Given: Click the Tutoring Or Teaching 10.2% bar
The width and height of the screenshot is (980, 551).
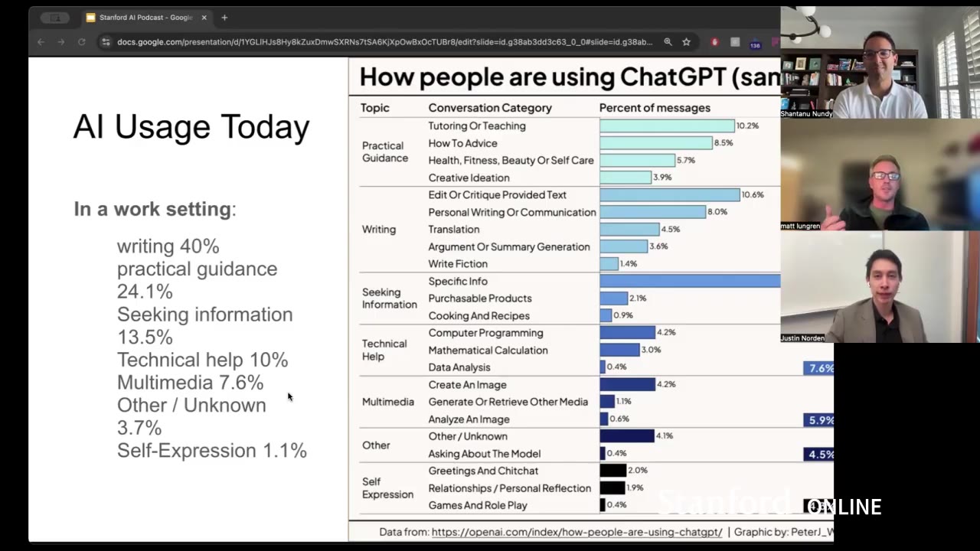Looking at the screenshot, I should [x=666, y=126].
